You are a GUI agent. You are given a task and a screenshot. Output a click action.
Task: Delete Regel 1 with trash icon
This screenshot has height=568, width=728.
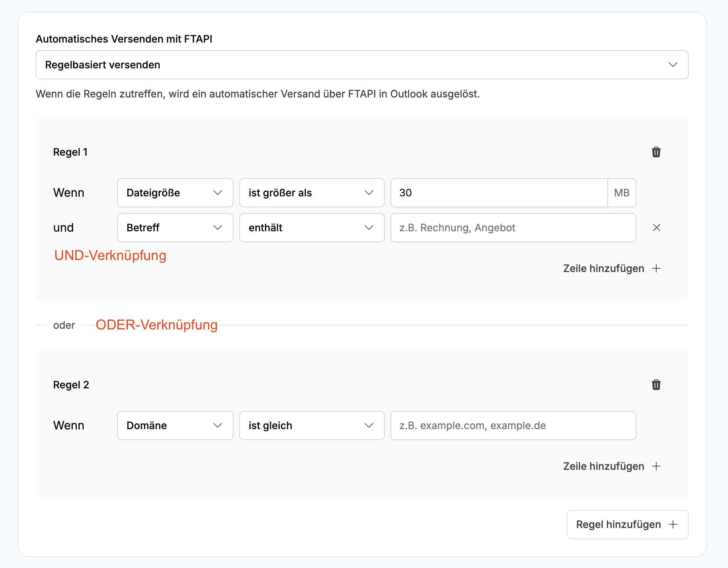click(x=656, y=152)
